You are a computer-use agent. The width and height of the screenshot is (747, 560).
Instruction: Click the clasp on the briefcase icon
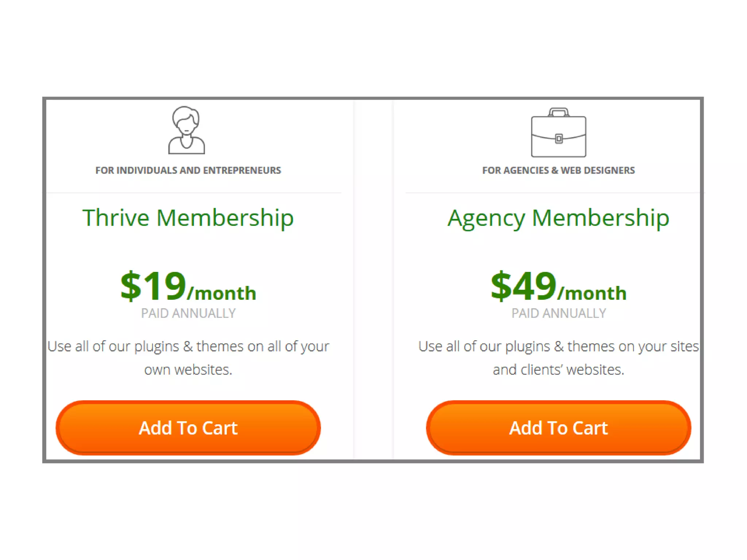coord(559,139)
